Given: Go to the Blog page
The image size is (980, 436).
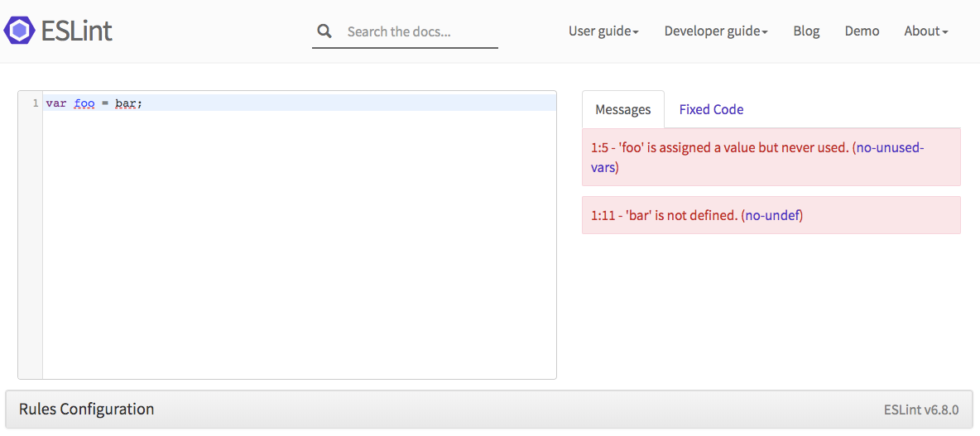Looking at the screenshot, I should tap(806, 31).
